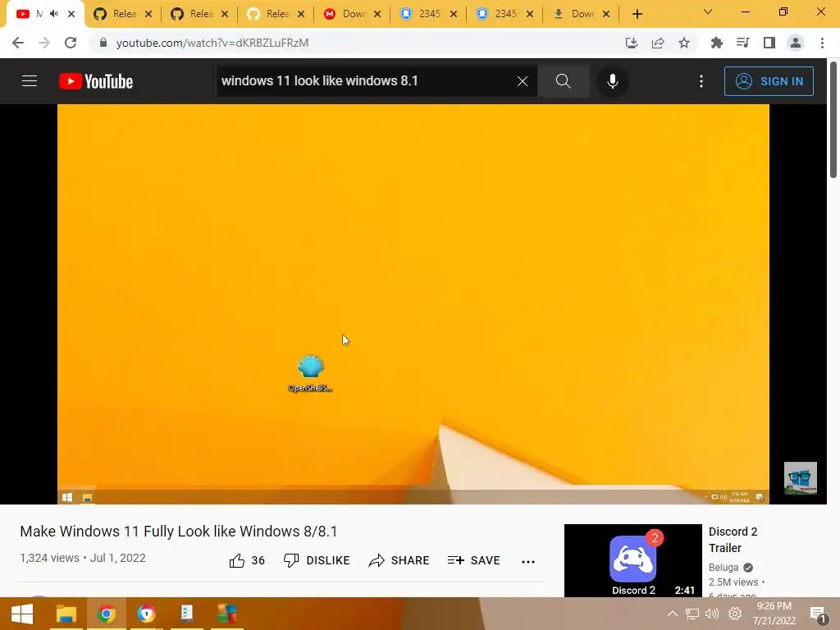Go back in Chrome
The width and height of the screenshot is (840, 630).
click(x=18, y=43)
